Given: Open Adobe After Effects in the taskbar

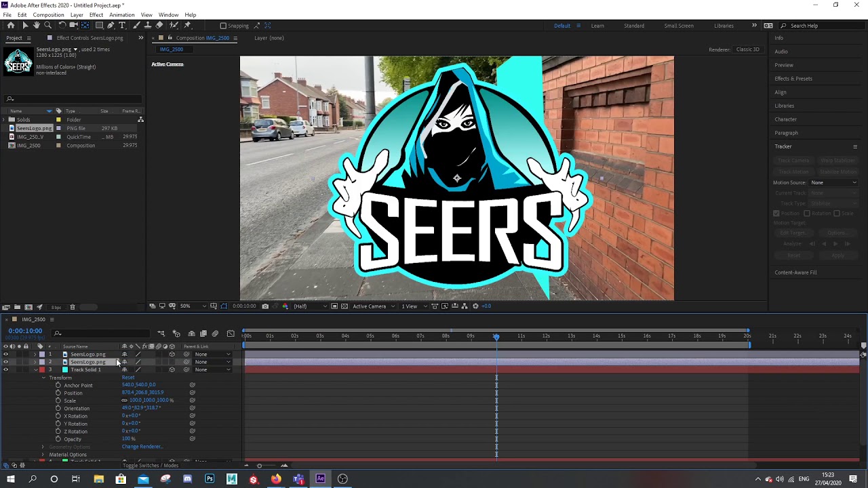Looking at the screenshot, I should 320,479.
